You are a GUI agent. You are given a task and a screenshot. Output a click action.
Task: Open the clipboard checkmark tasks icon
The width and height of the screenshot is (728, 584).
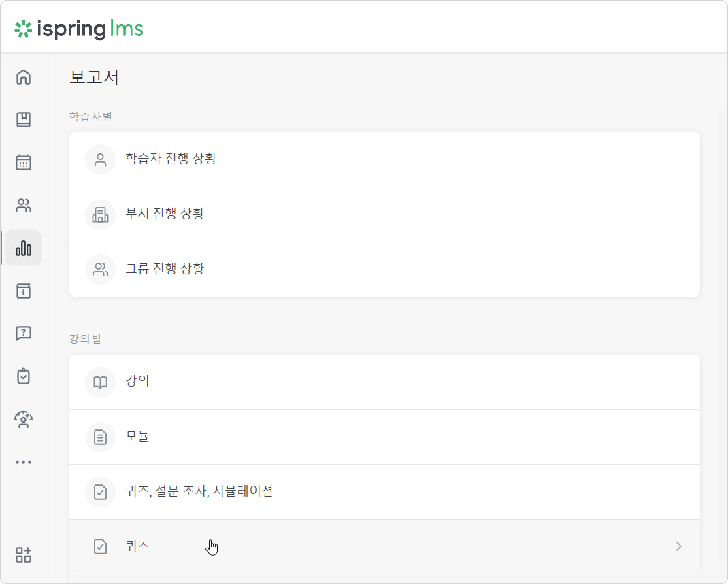coord(23,376)
